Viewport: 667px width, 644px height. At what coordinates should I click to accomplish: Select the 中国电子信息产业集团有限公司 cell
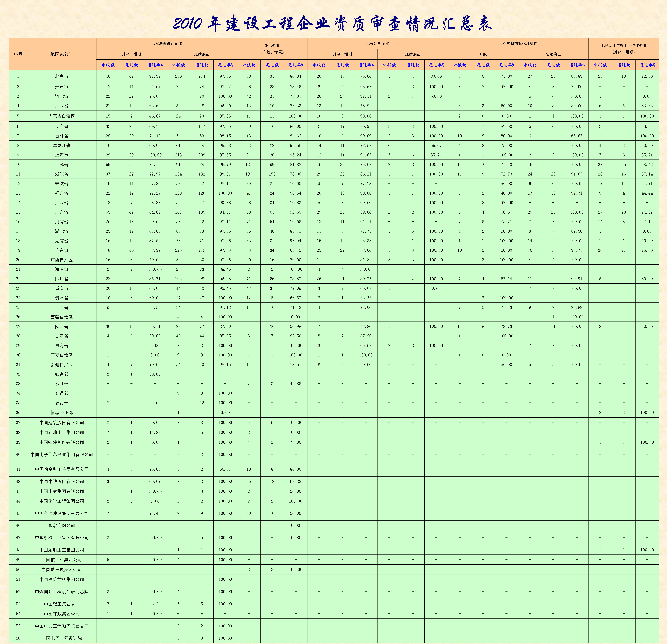point(62,454)
